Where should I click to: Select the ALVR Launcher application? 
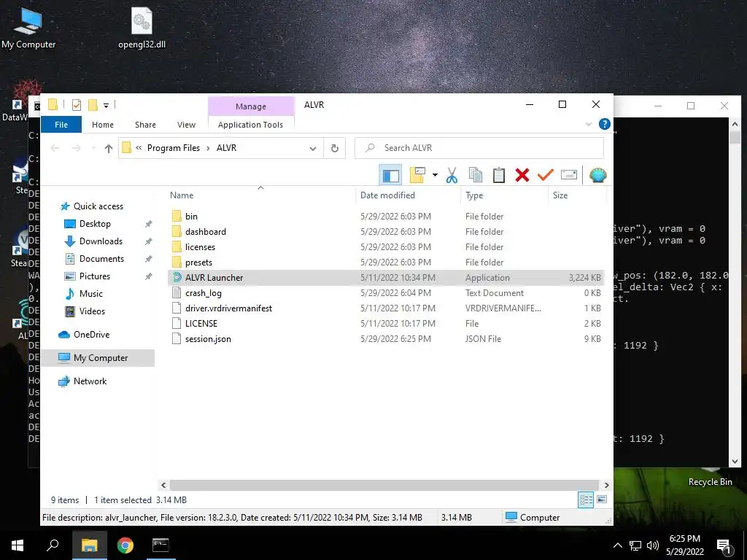point(386,278)
